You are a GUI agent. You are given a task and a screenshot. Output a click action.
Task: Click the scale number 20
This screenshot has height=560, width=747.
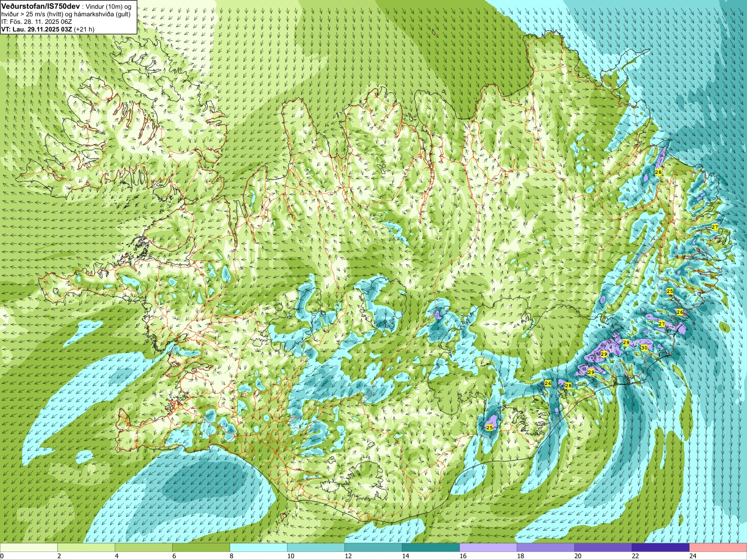pos(577,556)
